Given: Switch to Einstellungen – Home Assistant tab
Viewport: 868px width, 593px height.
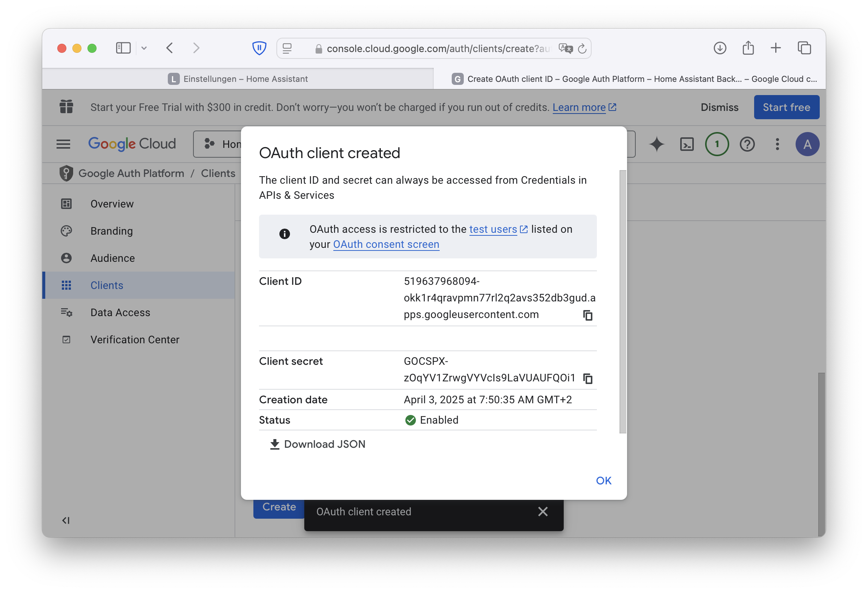Looking at the screenshot, I should 238,79.
